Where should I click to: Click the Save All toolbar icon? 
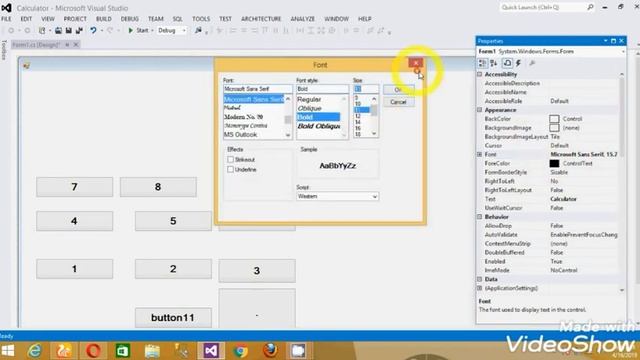(79, 30)
